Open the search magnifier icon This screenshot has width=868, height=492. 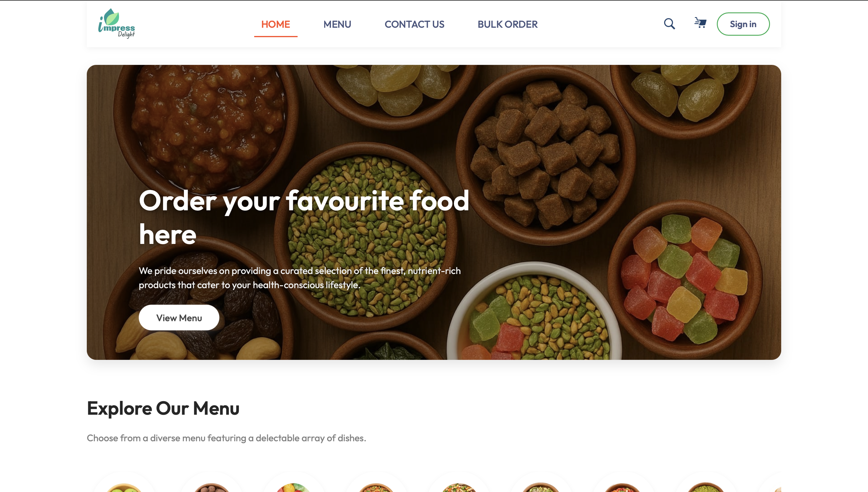(669, 24)
